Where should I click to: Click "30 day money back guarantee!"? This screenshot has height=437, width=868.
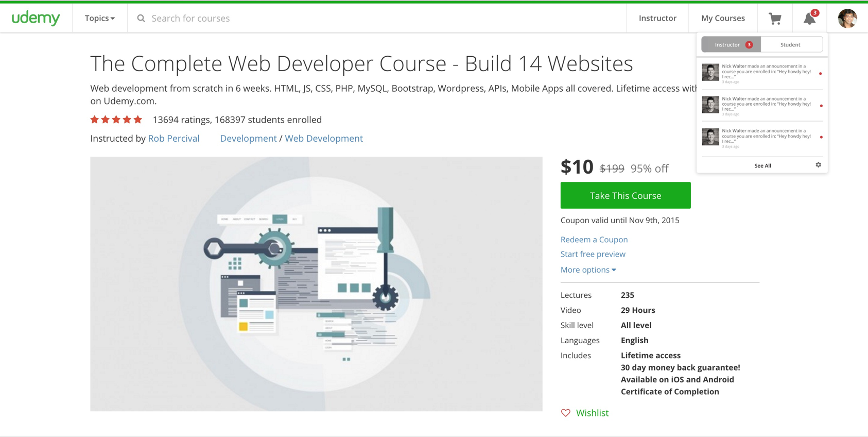point(681,367)
